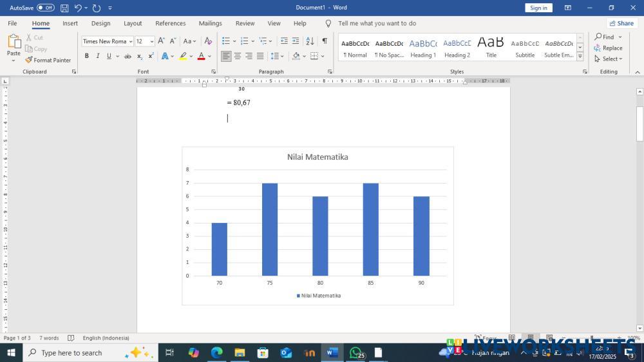Save the document with the floppy disk icon
644x362 pixels.
[64, 8]
